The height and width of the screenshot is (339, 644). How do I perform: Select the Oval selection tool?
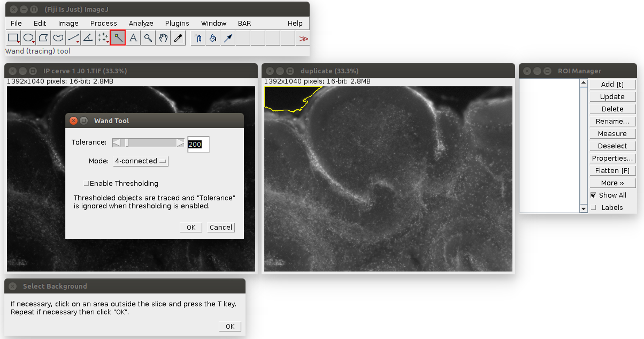click(28, 38)
